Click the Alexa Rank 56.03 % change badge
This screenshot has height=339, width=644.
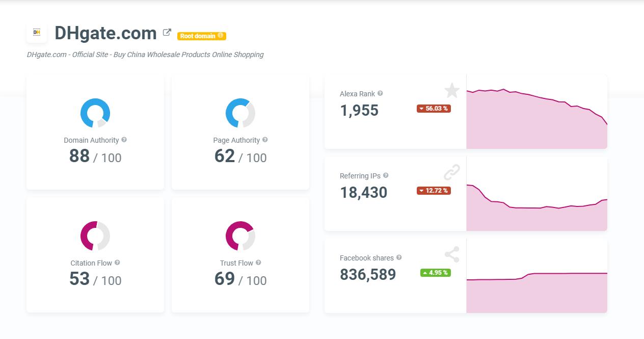[x=434, y=109]
